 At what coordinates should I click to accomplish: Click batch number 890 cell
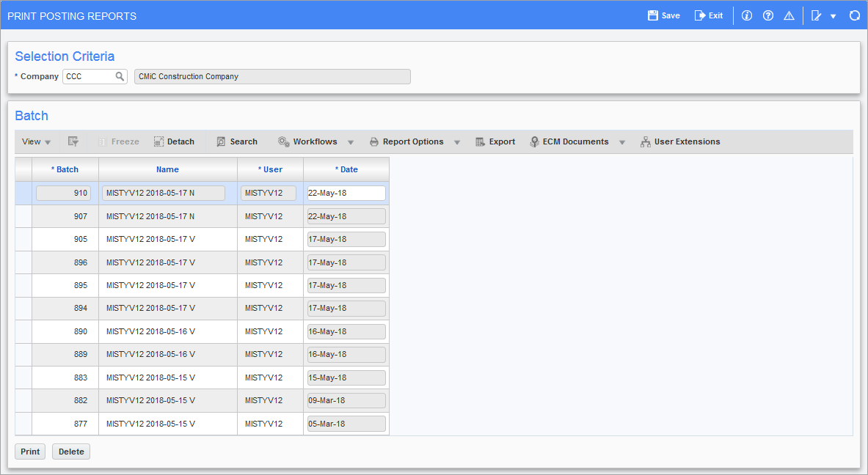[65, 331]
